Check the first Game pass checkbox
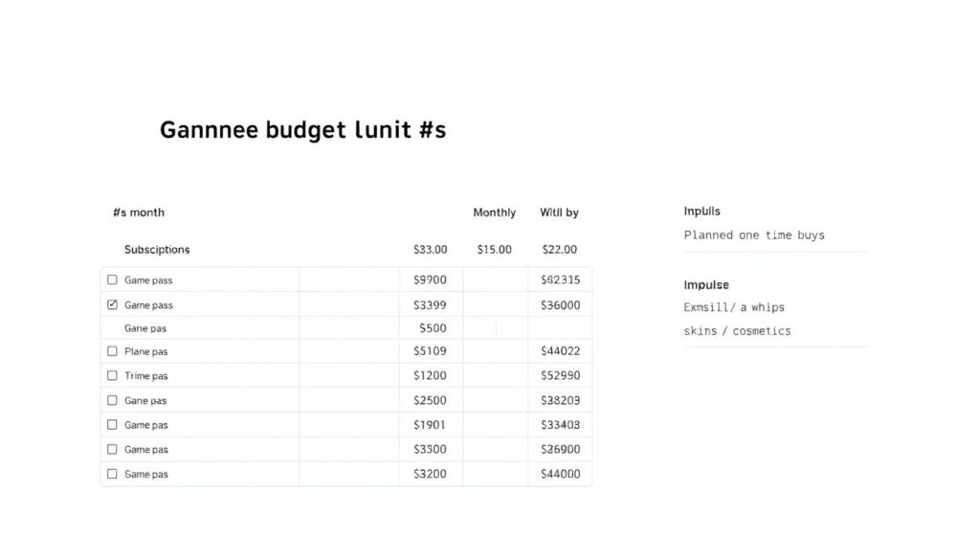 coord(112,280)
